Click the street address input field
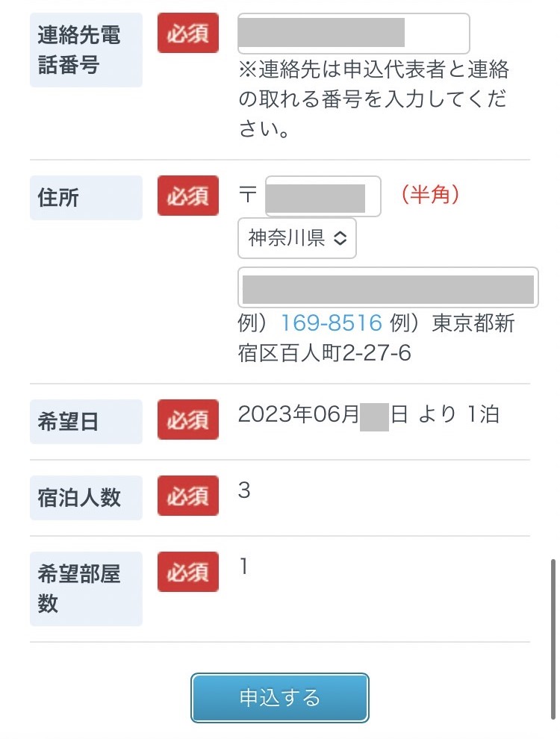Viewport: 560px width, 739px height. click(388, 287)
